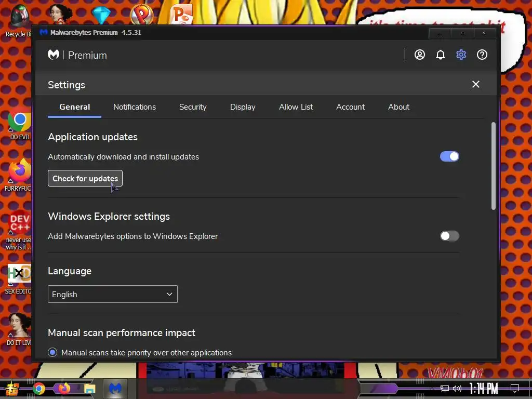This screenshot has height=399, width=532.
Task: Open the PowerPoint desktop icon
Action: click(182, 14)
